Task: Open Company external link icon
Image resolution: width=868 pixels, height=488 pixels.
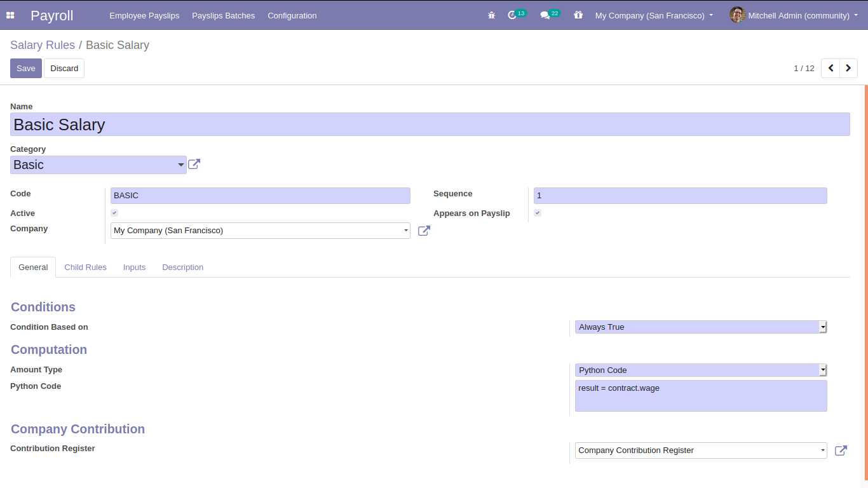Action: (424, 231)
